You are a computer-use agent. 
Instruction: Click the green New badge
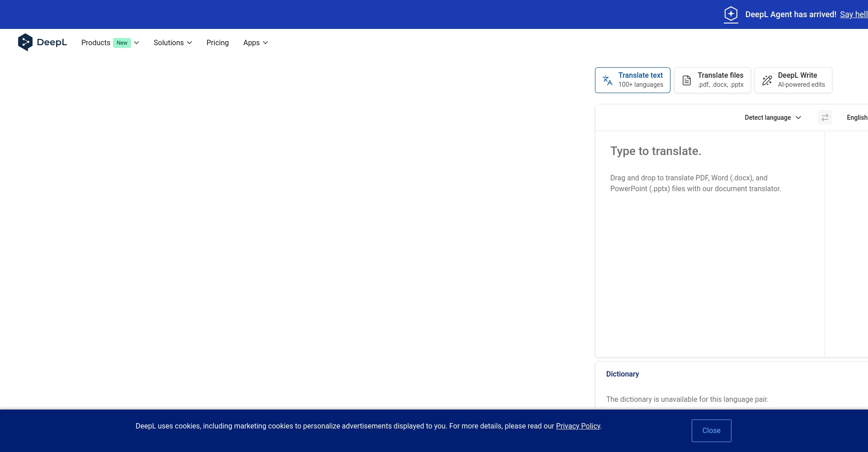pos(122,43)
